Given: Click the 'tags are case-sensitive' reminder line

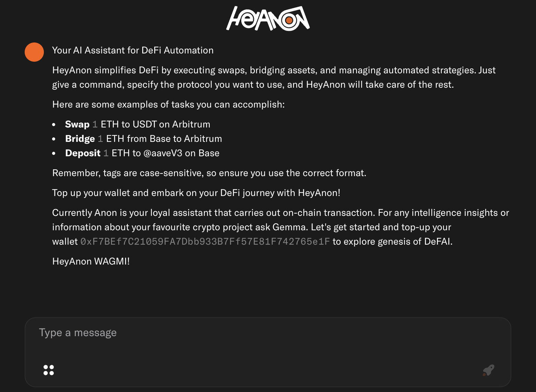Looking at the screenshot, I should click(209, 173).
